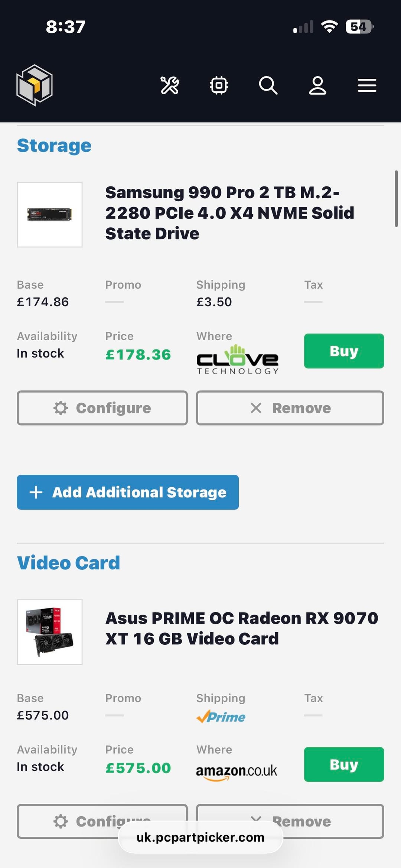
Task: Open the hamburger menu
Action: pyautogui.click(x=367, y=85)
